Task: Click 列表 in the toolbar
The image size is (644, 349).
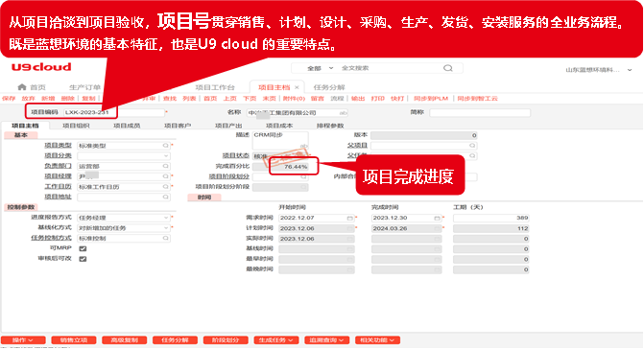Action: tap(189, 99)
